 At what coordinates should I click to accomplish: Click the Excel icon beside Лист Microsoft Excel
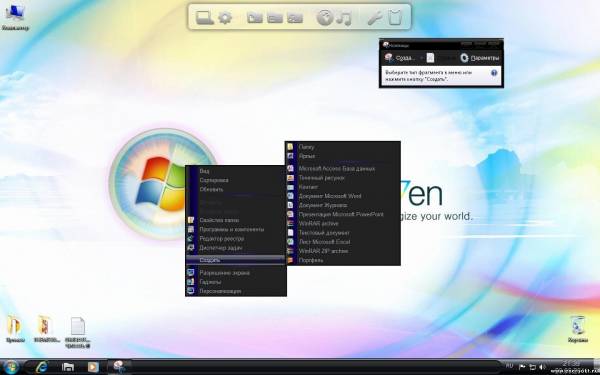pyautogui.click(x=290, y=242)
